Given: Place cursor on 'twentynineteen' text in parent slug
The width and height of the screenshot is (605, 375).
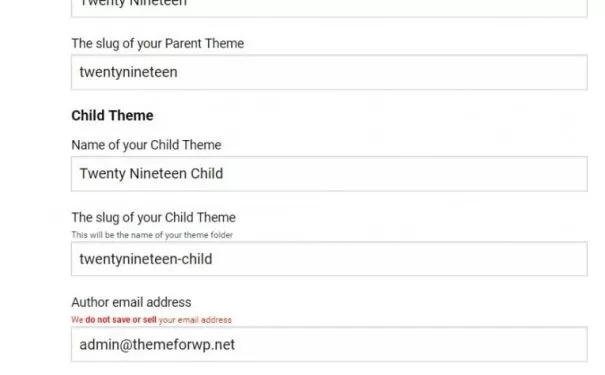Looking at the screenshot, I should click(128, 72).
